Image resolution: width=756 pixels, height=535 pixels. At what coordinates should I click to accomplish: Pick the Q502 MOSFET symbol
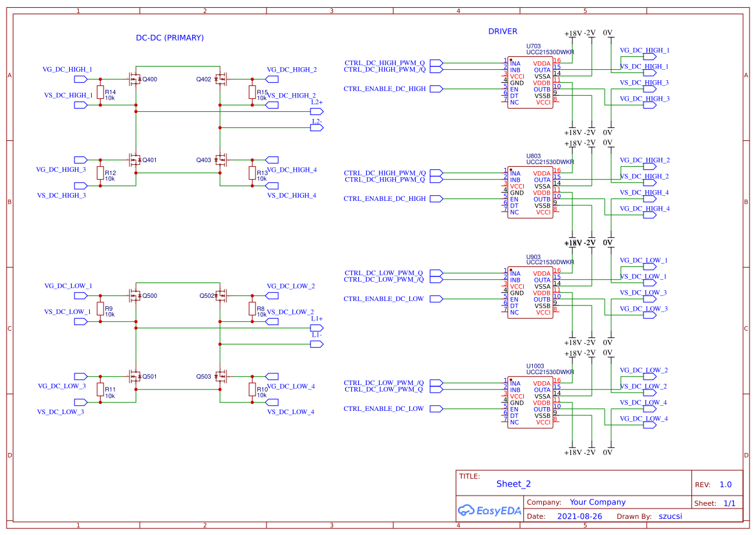[x=221, y=296]
